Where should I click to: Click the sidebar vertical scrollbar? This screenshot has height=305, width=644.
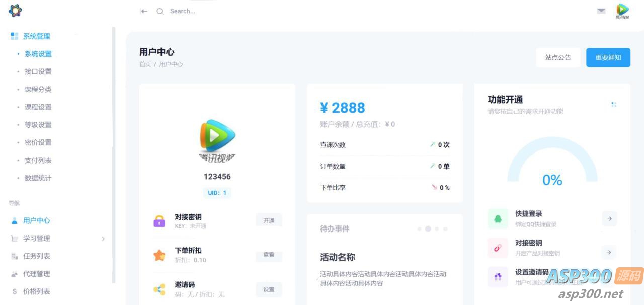click(x=113, y=155)
